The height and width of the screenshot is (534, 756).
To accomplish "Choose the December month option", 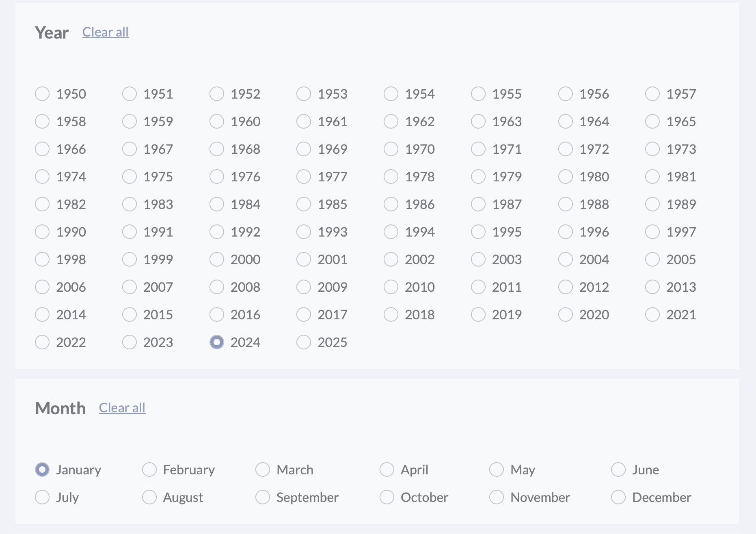I will (x=618, y=497).
